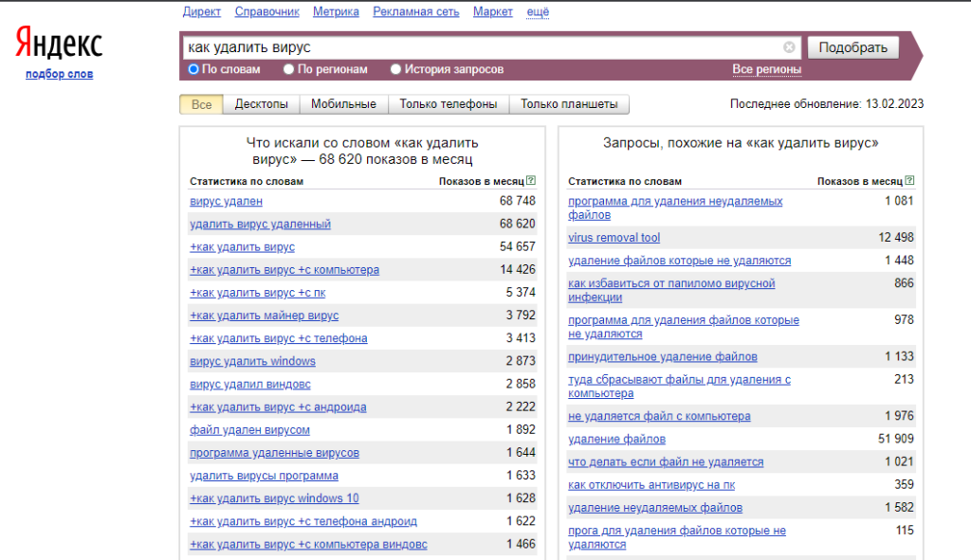Switch to the Все tab
The image size is (971, 560).
[x=201, y=104]
